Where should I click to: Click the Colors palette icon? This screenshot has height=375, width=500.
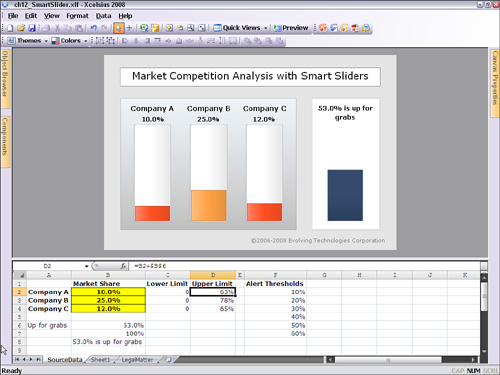[x=55, y=41]
